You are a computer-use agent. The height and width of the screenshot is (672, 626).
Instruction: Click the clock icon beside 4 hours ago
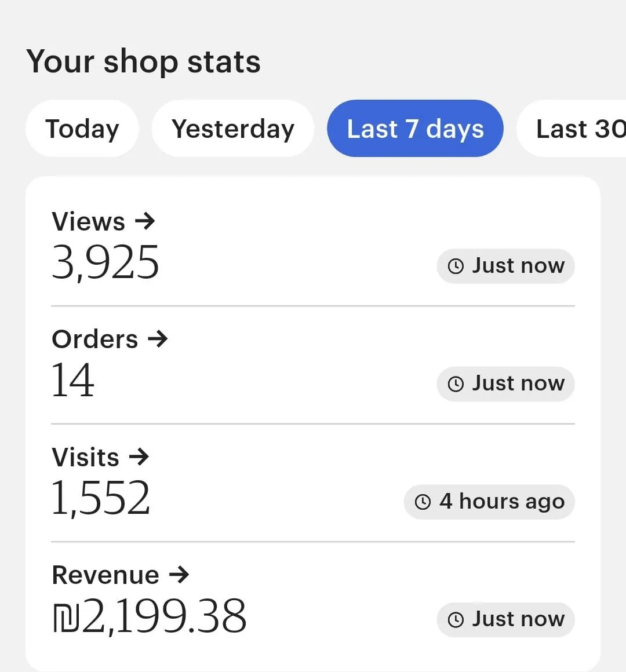coord(423,502)
